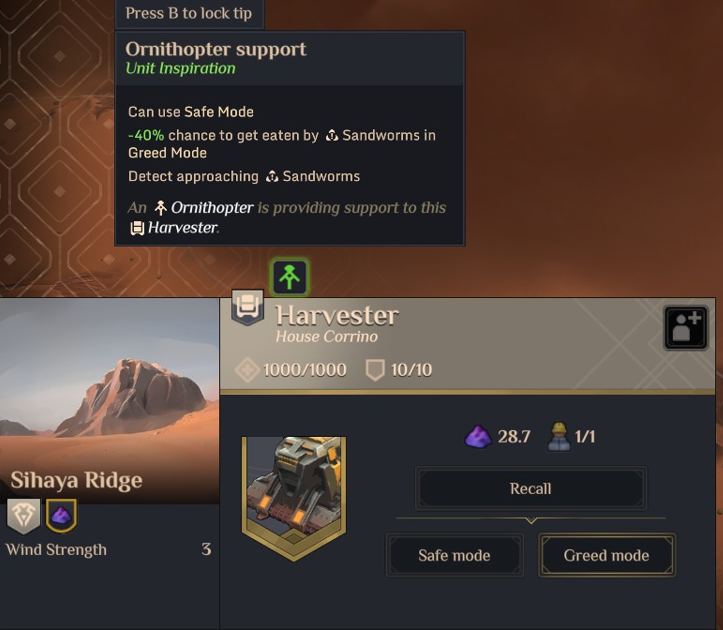Click the Ornithopter support tooltip title

click(216, 49)
